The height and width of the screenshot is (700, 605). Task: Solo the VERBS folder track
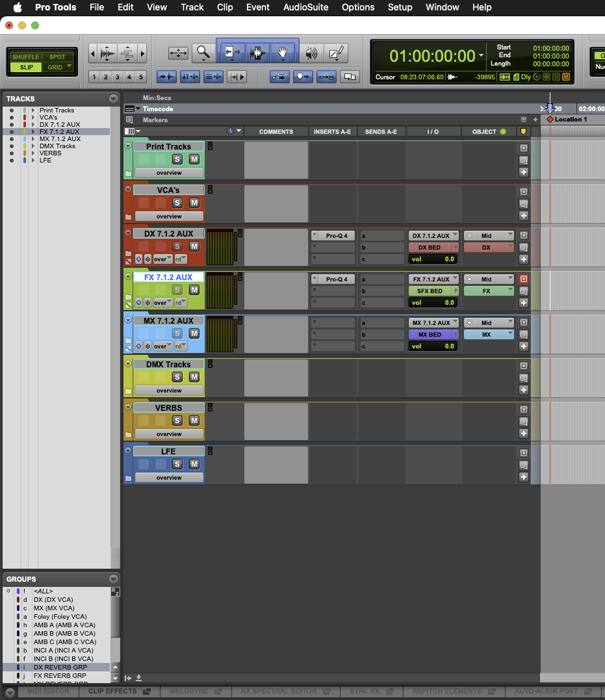click(x=177, y=421)
